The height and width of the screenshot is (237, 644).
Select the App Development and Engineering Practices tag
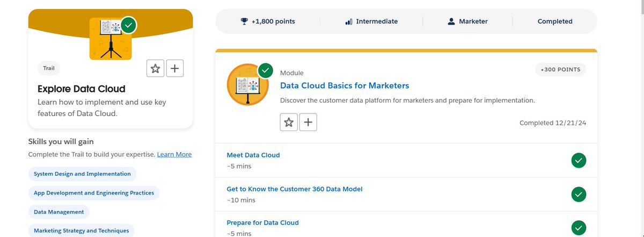click(x=94, y=192)
